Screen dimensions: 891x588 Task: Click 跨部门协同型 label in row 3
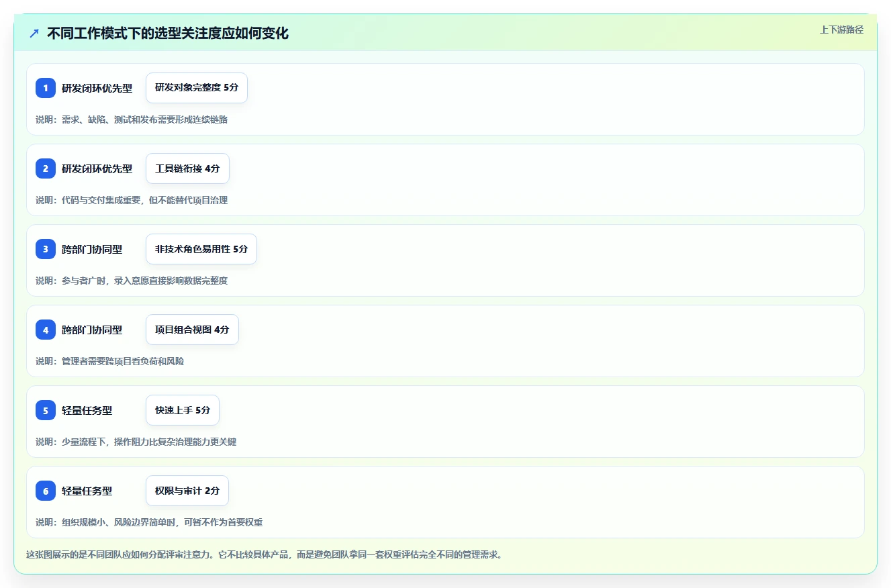pyautogui.click(x=92, y=249)
